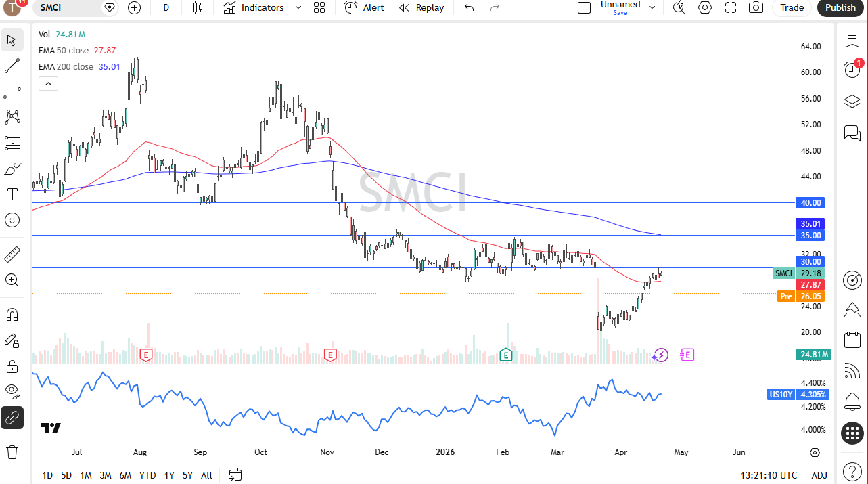This screenshot has width=868, height=484.
Task: Open the help center question icon
Action: point(852,470)
